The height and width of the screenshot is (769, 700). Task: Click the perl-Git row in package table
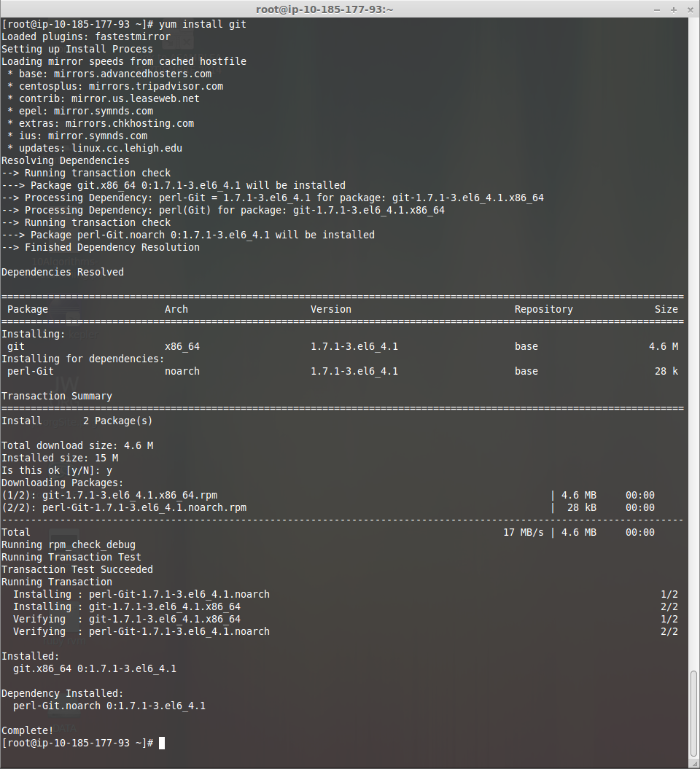pyautogui.click(x=31, y=371)
